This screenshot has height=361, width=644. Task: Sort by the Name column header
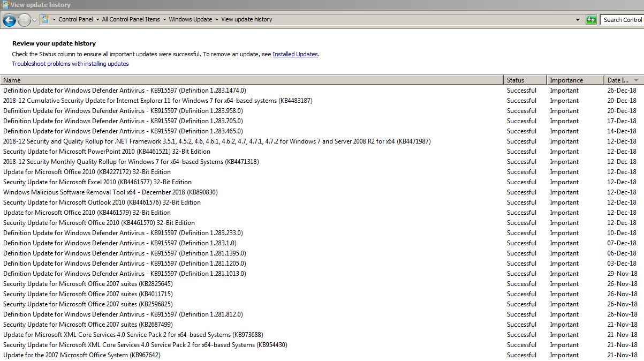point(252,80)
